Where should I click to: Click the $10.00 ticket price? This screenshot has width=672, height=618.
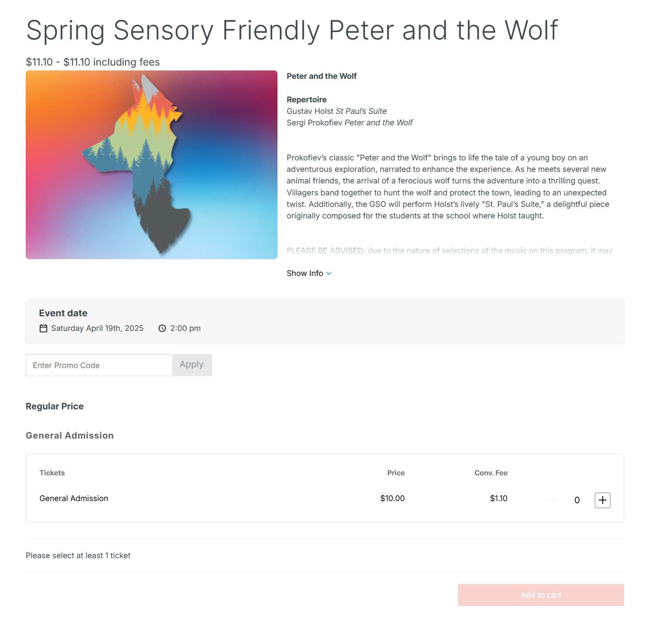pos(392,498)
